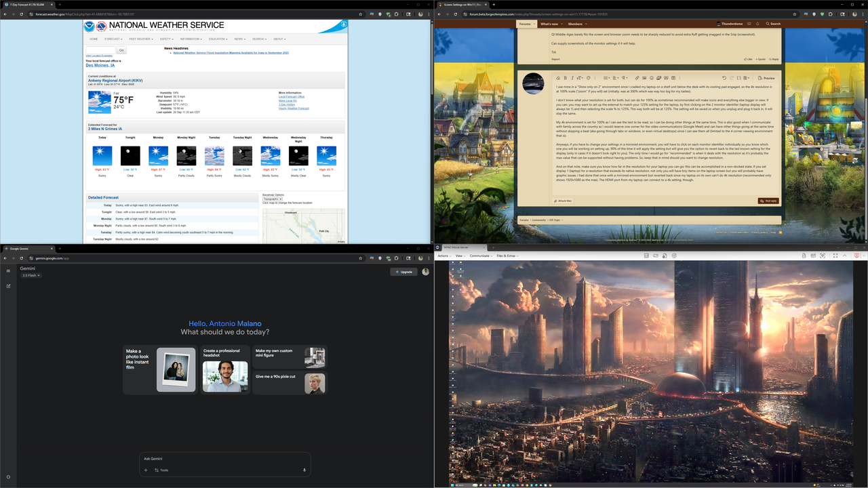Open Members forum navigation tab
Viewport: 868px width, 488px height.
click(x=576, y=24)
